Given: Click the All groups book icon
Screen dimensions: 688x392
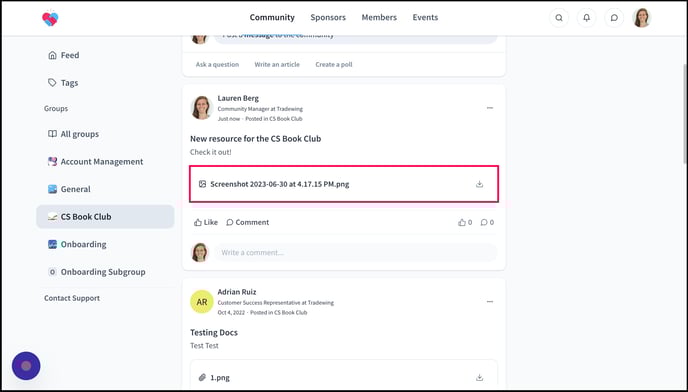Looking at the screenshot, I should pos(52,134).
